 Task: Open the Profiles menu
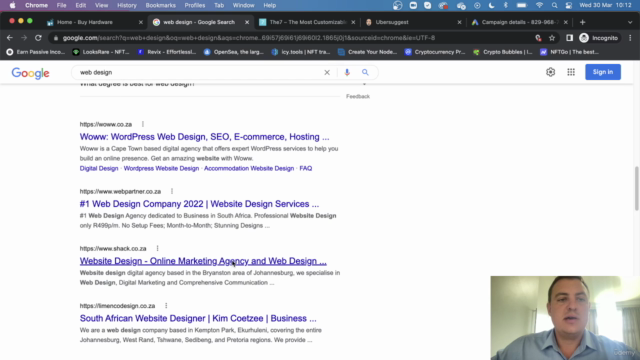click(x=195, y=5)
